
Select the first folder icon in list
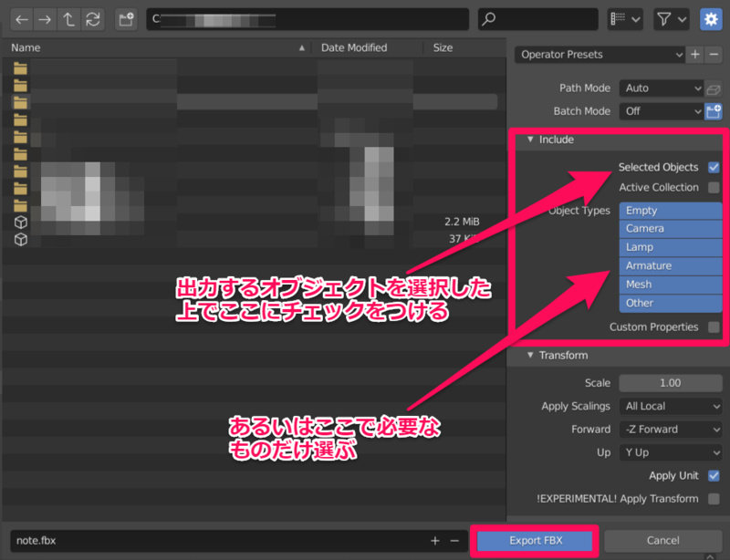(20, 68)
